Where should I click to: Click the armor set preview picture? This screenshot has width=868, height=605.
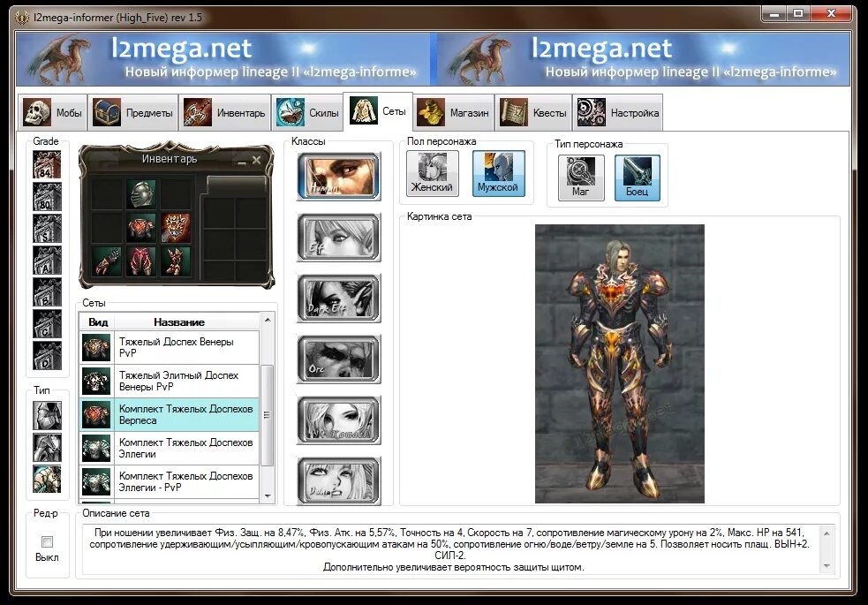[x=620, y=364]
